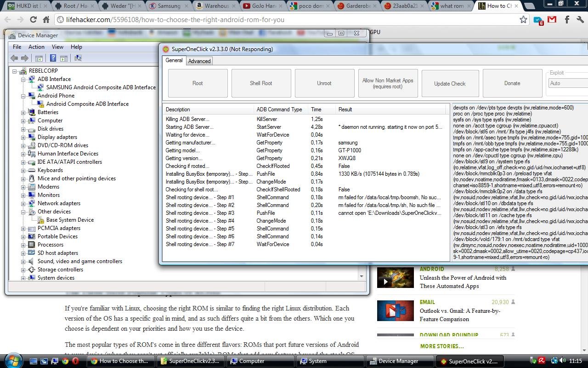The width and height of the screenshot is (588, 368).
Task: Click the Chrome back navigation arrow
Action: 8,20
